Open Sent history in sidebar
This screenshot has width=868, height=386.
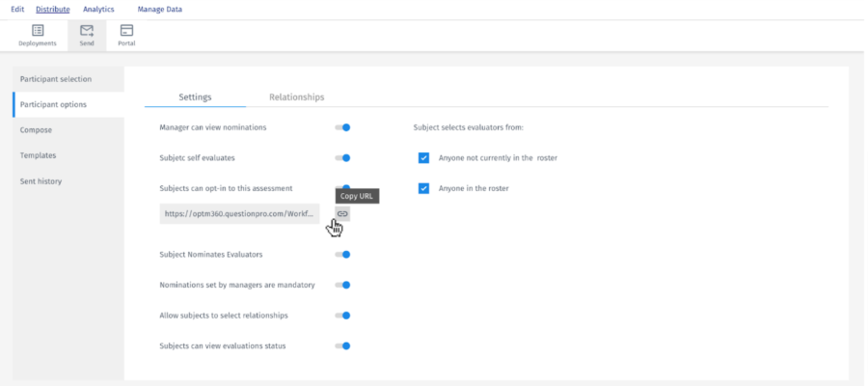click(x=40, y=180)
